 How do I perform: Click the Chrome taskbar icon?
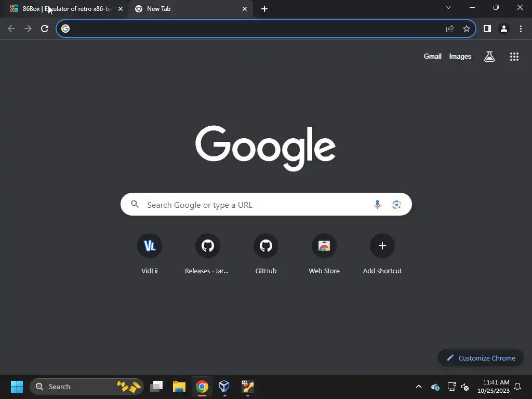[x=202, y=387]
